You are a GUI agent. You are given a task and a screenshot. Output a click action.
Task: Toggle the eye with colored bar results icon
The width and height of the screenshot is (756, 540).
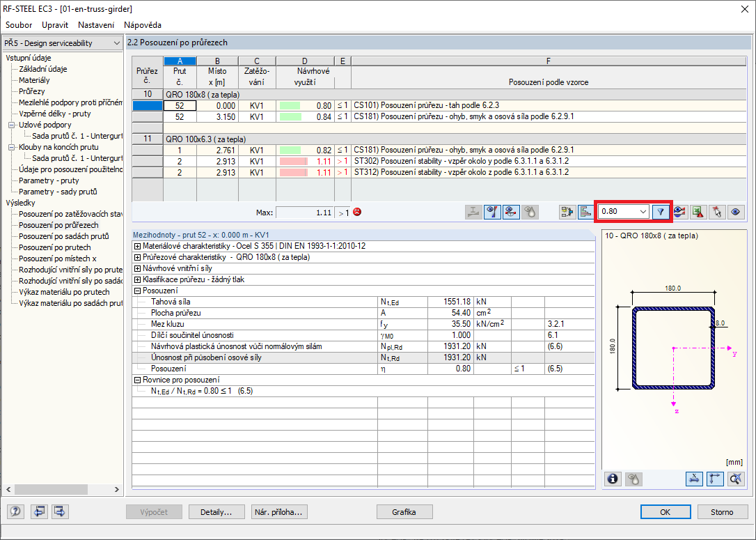point(492,212)
